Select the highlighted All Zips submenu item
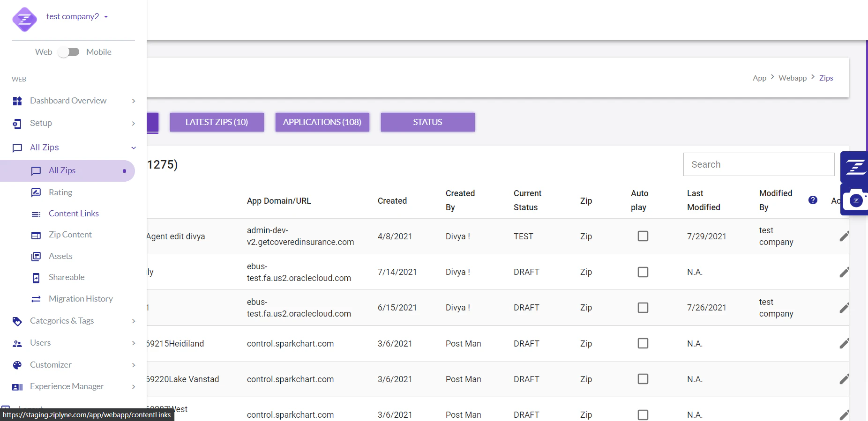Screen dimensions: 868x421 (x=67, y=171)
